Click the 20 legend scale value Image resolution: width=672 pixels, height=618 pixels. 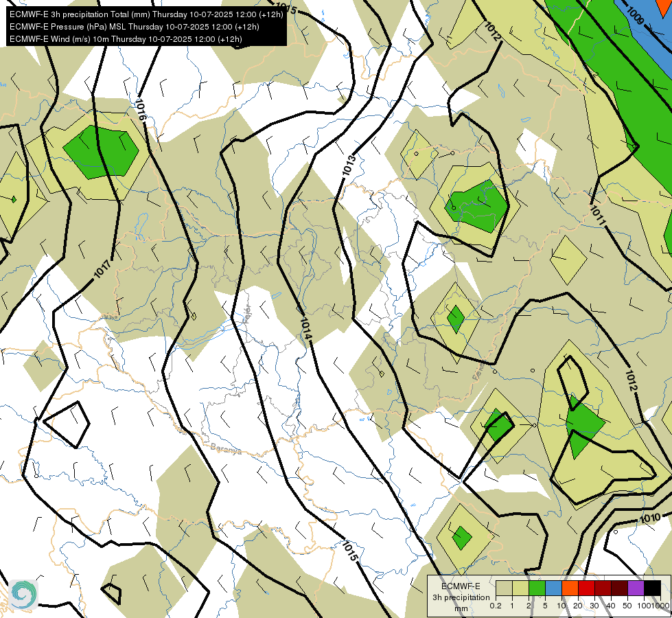pyautogui.click(x=578, y=606)
